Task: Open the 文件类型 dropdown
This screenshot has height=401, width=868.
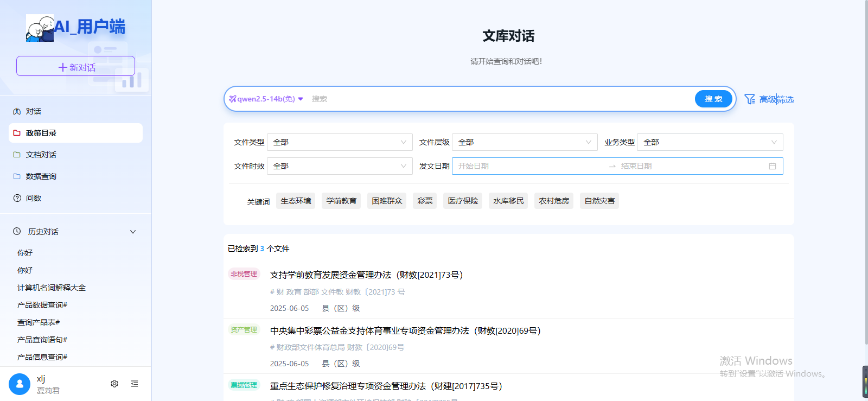Action: (340, 142)
